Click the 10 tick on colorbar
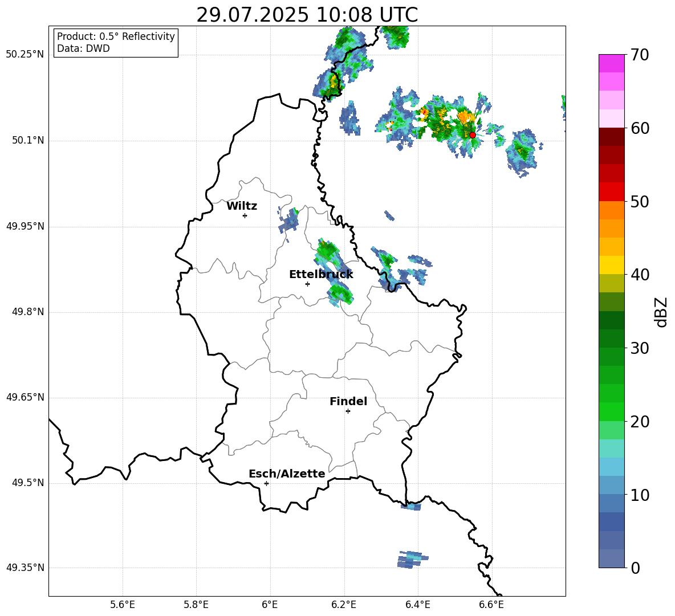This screenshot has width=675, height=616. tap(640, 495)
